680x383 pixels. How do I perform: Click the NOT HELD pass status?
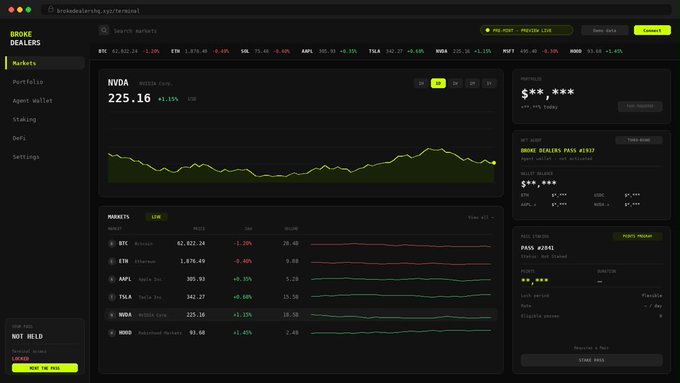27,337
